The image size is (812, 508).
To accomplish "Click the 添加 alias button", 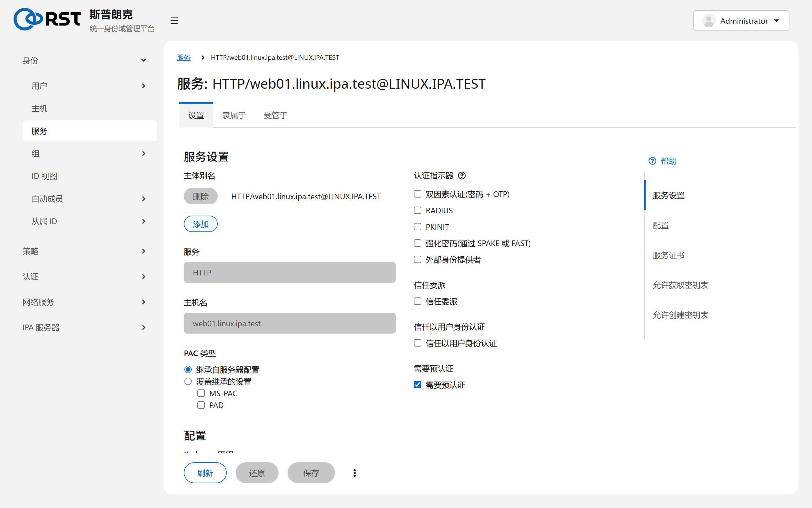I will [x=200, y=224].
